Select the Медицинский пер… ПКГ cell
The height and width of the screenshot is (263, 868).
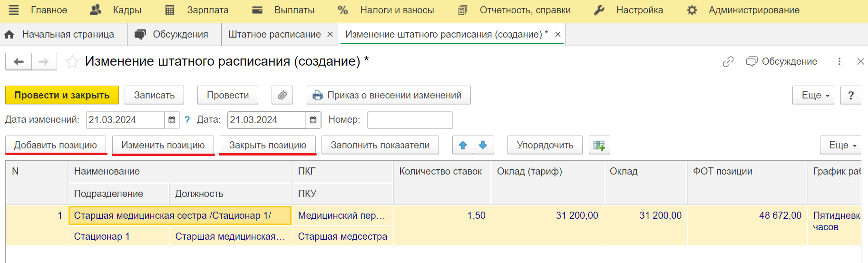coord(343,215)
